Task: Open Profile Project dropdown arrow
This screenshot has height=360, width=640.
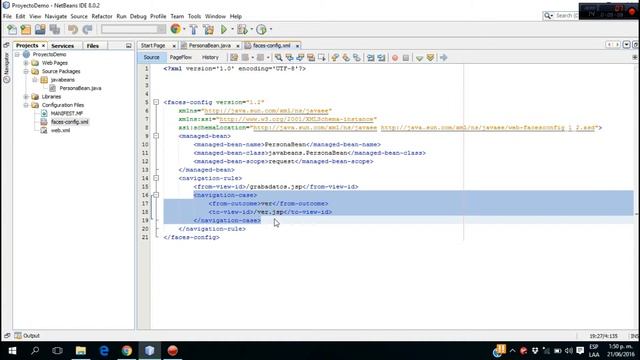Action: point(271,29)
